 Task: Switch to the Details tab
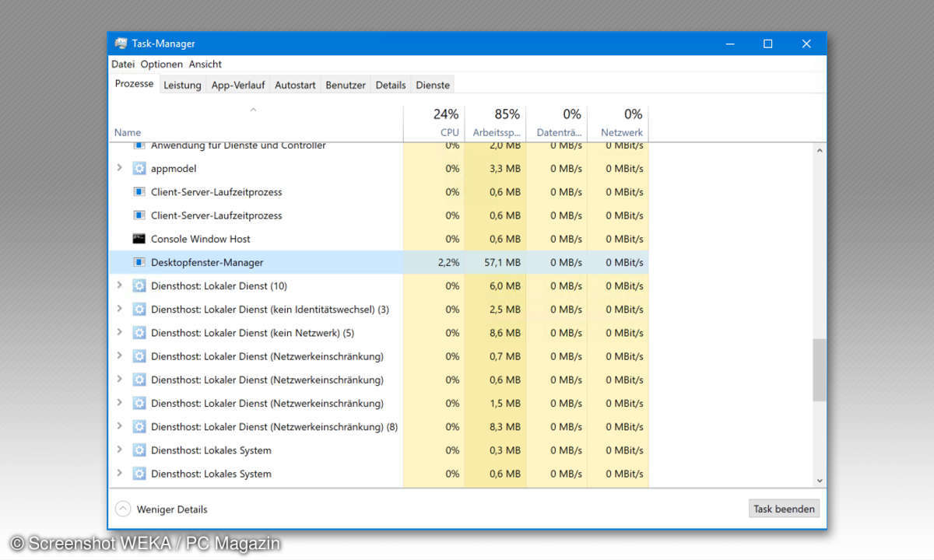[x=391, y=85]
